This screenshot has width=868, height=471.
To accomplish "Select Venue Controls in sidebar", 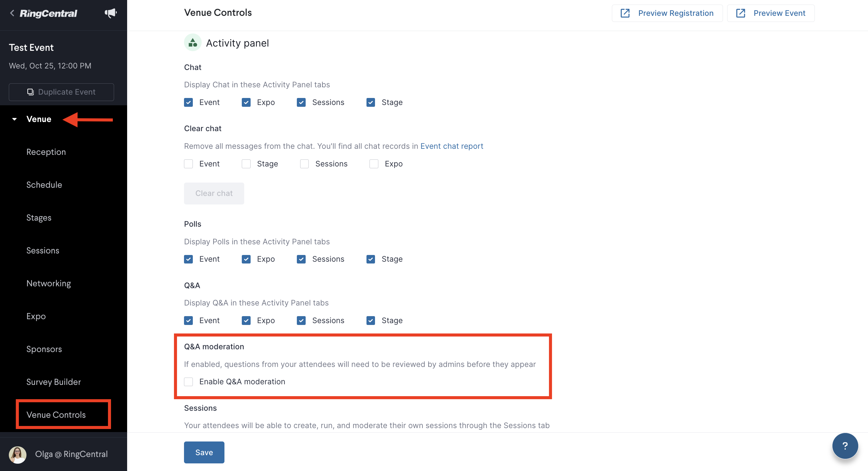I will click(56, 415).
